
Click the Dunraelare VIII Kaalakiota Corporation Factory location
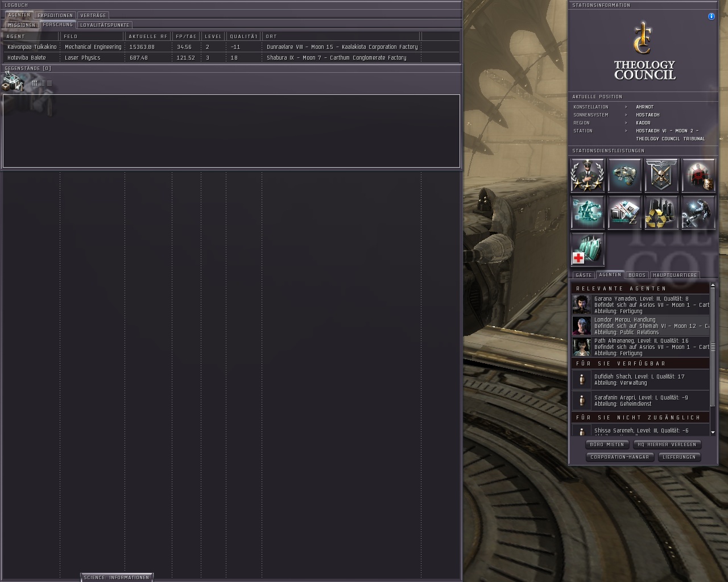tap(342, 47)
